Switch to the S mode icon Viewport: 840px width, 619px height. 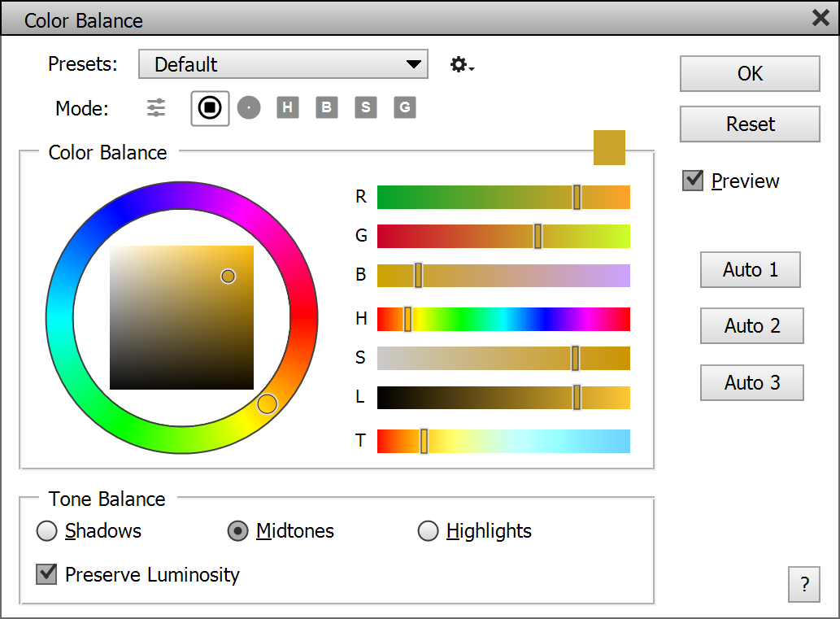tap(366, 107)
